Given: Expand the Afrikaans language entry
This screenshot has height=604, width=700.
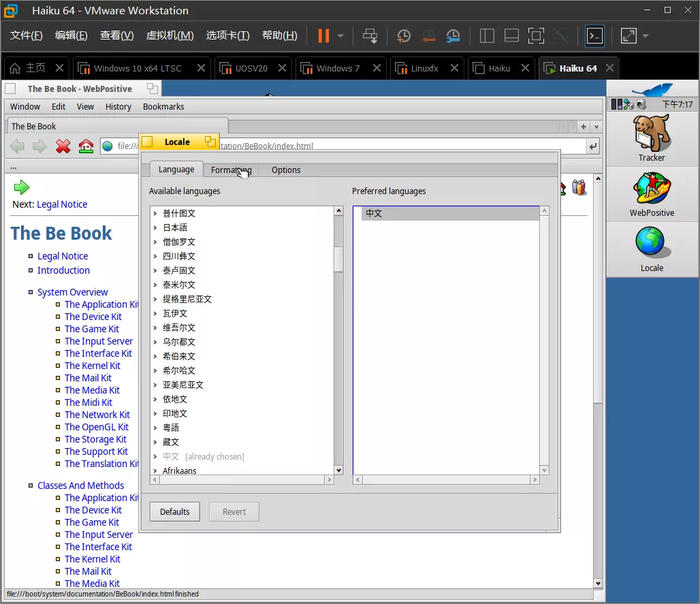Looking at the screenshot, I should (155, 471).
